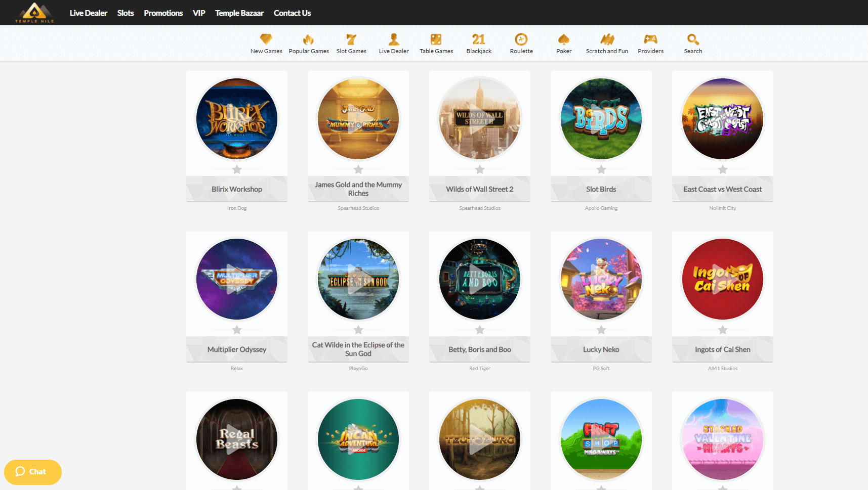This screenshot has width=868, height=490.
Task: Click the Contact Us link
Action: pyautogui.click(x=292, y=13)
